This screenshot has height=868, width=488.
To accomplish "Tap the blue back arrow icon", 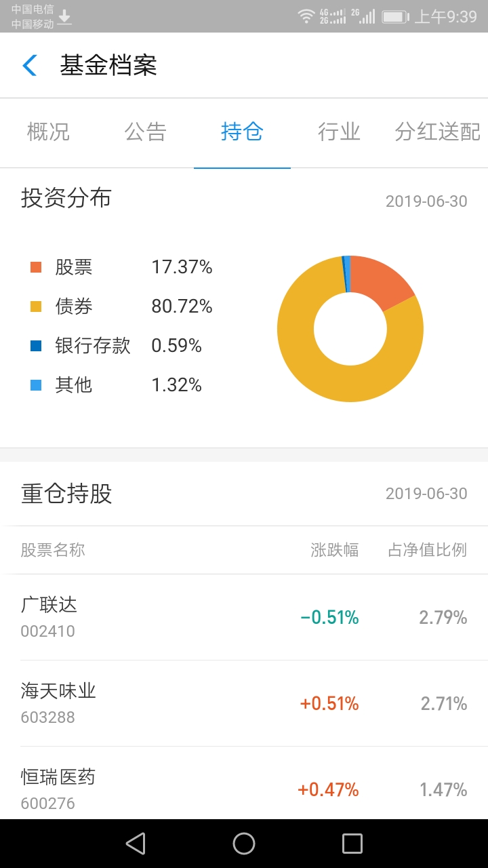I will (29, 65).
